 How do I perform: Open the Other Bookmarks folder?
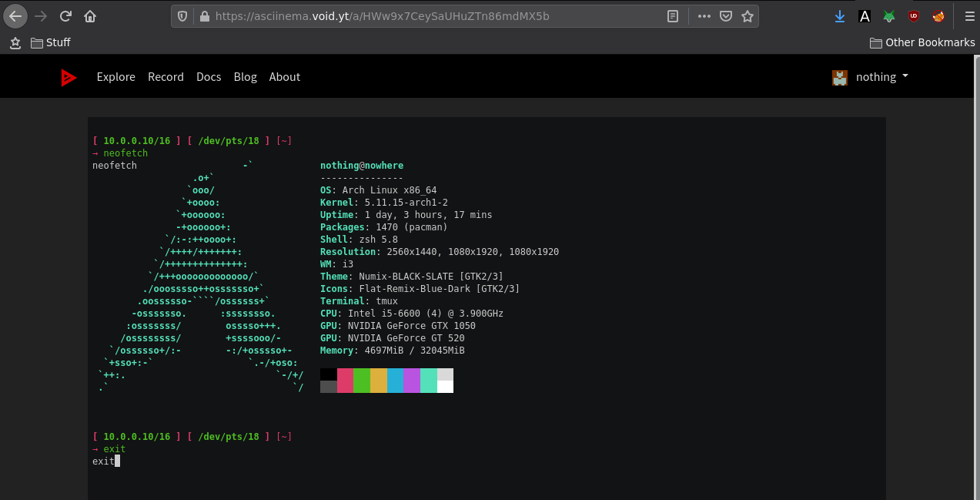click(922, 42)
